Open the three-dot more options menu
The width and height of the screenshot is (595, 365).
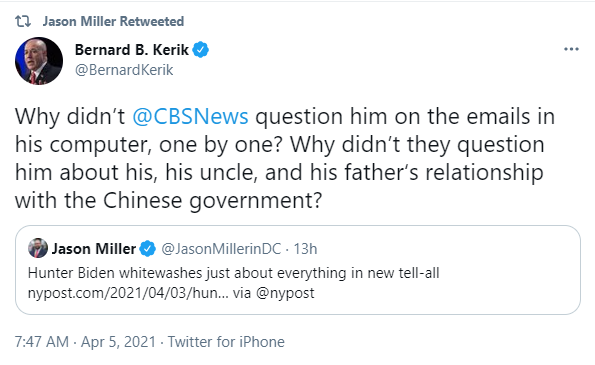571,49
